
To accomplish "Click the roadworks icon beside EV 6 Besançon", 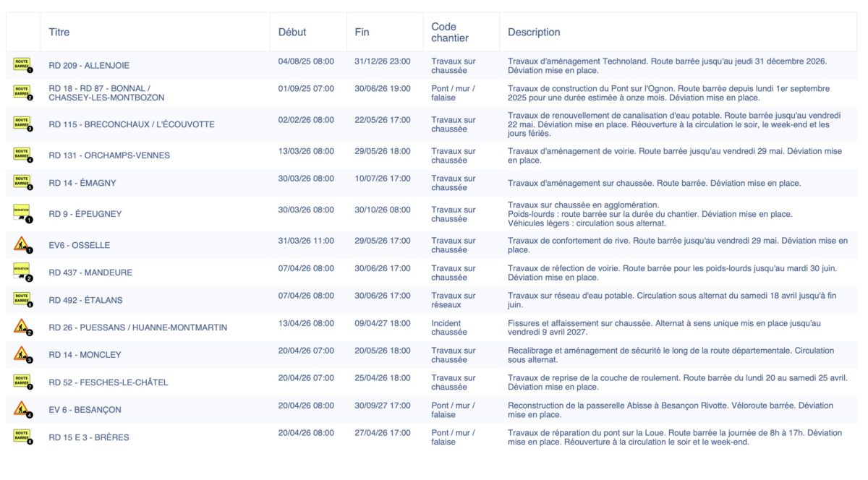I will click(22, 409).
